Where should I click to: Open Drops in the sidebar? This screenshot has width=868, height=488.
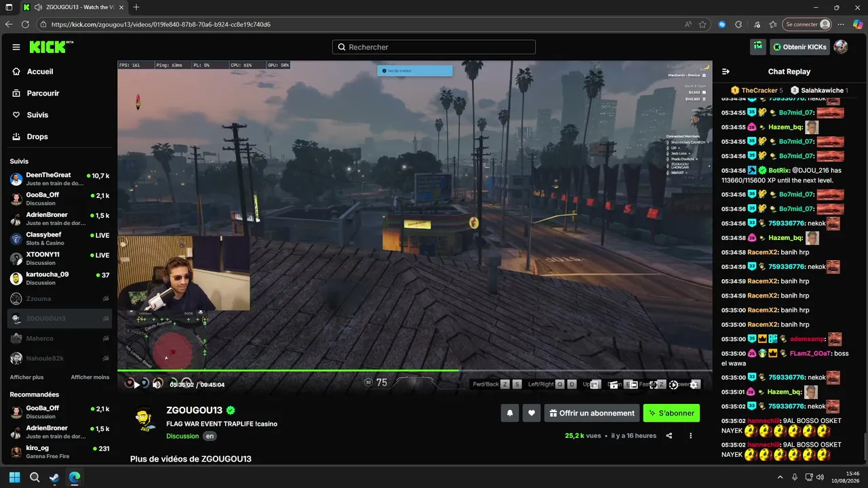[59, 136]
